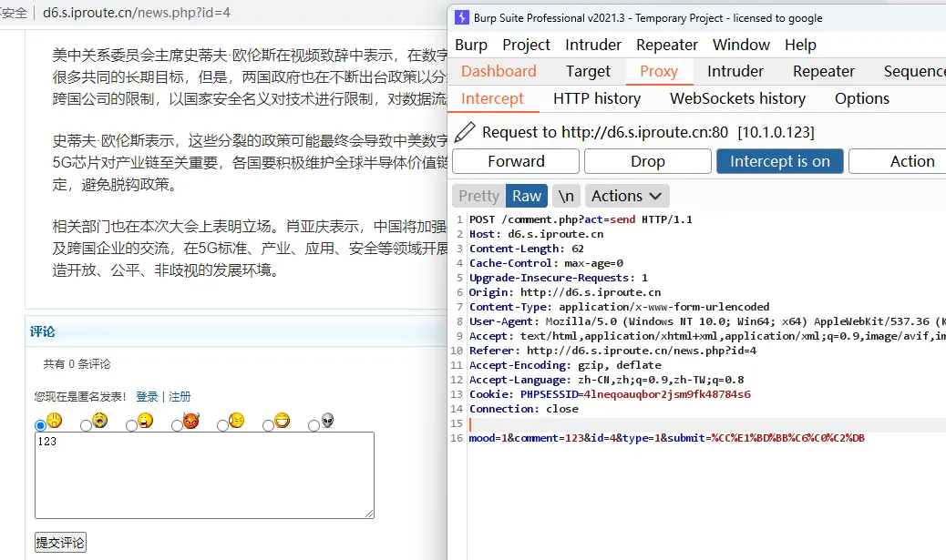Select the radio button beside the alien emoticon
This screenshot has height=560, width=946.
[314, 425]
